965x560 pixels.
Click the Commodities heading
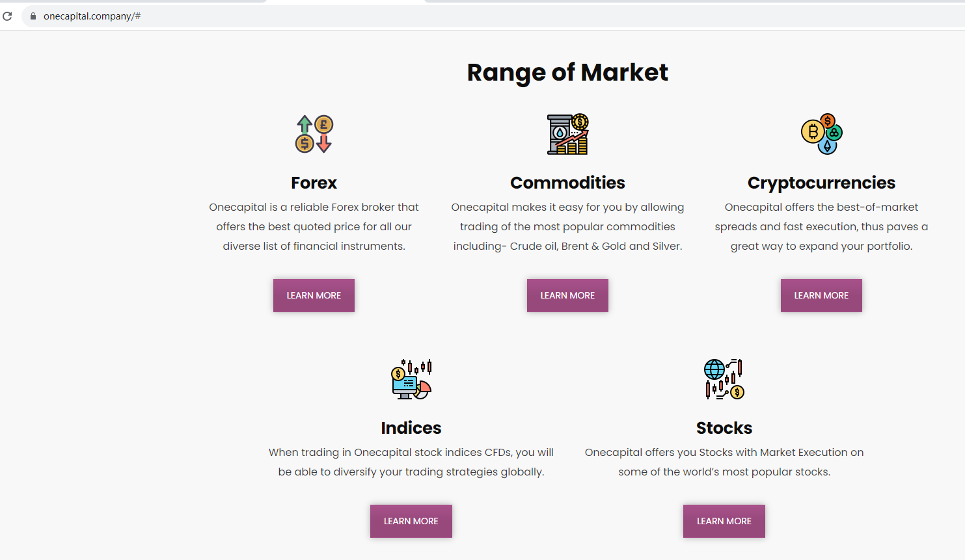point(567,183)
